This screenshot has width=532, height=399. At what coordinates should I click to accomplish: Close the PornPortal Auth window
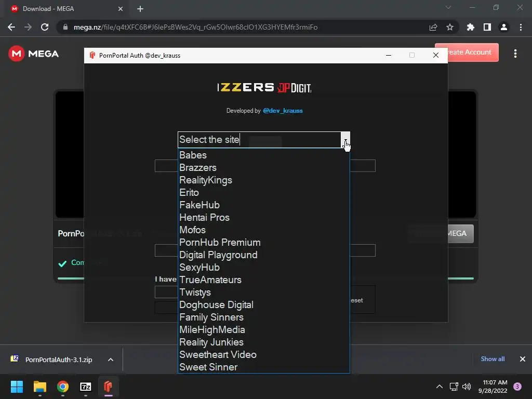pyautogui.click(x=436, y=55)
